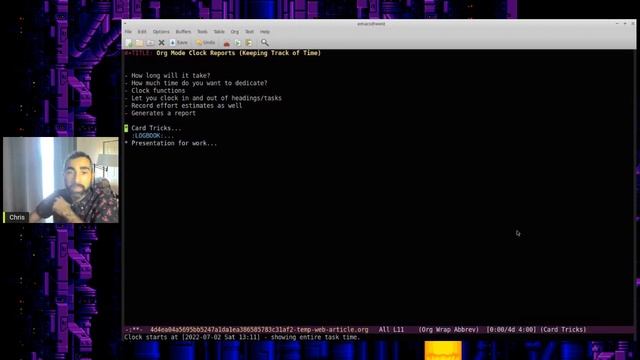Click the New File toolbar icon
The image size is (640, 360).
click(x=129, y=42)
